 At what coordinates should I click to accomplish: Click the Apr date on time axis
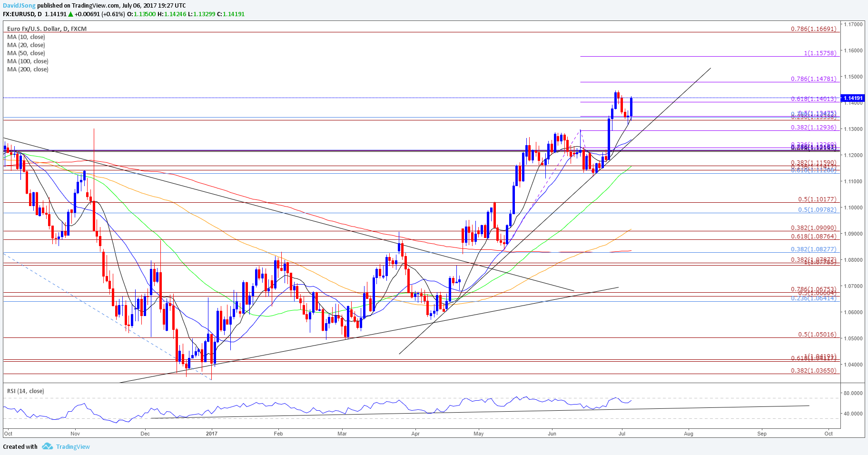[415, 434]
